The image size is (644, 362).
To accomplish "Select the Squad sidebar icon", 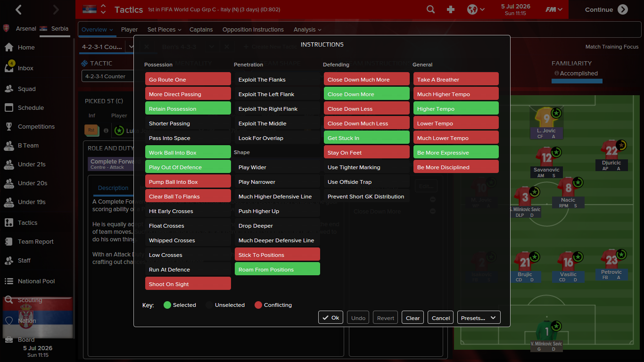I will coord(8,89).
